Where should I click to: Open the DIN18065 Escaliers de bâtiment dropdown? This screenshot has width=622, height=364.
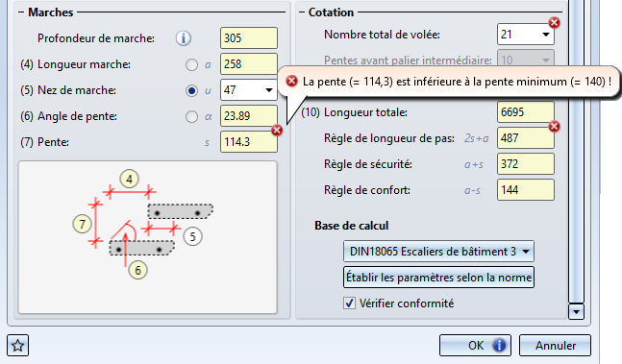click(438, 252)
